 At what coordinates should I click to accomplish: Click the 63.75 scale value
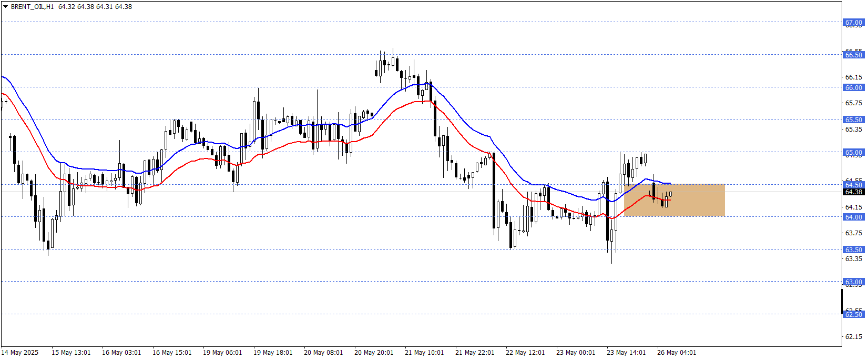[x=854, y=233]
